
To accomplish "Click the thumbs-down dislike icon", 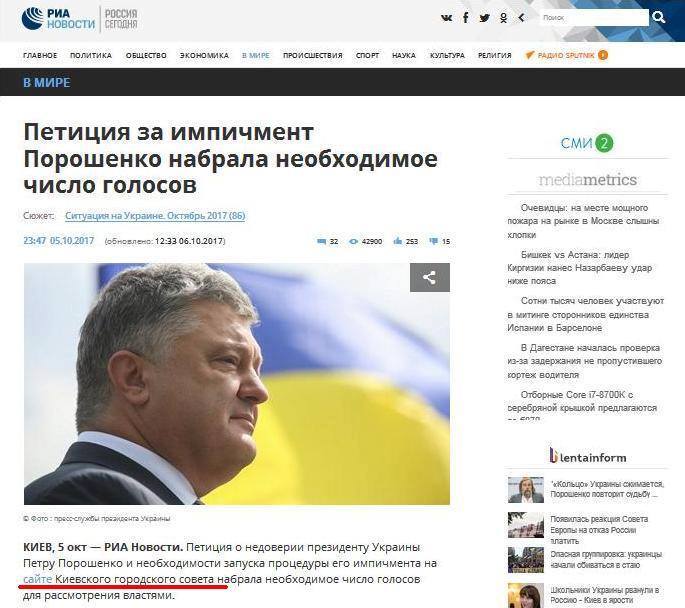I will 433,241.
